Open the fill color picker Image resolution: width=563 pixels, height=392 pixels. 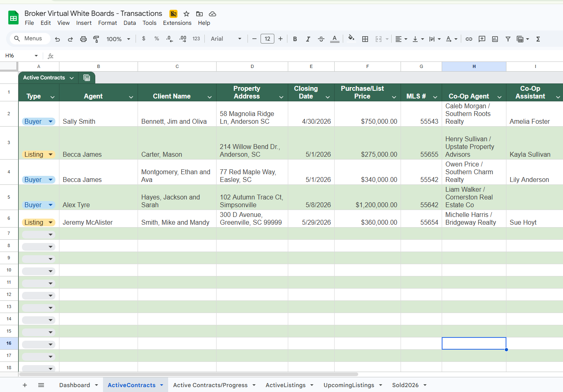pyautogui.click(x=351, y=39)
